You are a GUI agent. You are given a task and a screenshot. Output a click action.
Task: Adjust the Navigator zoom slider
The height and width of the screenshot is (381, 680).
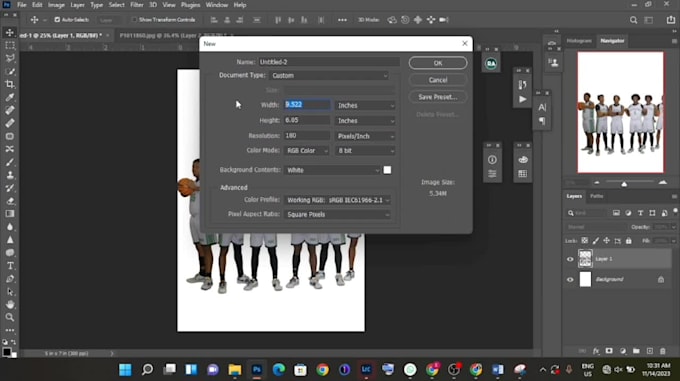624,184
